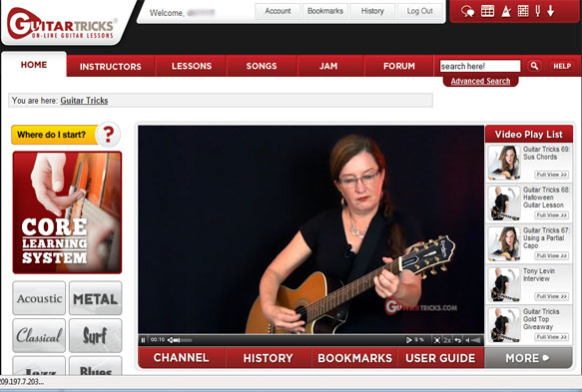
Task: Click Full View for Using a Partial Capo
Action: tap(552, 255)
